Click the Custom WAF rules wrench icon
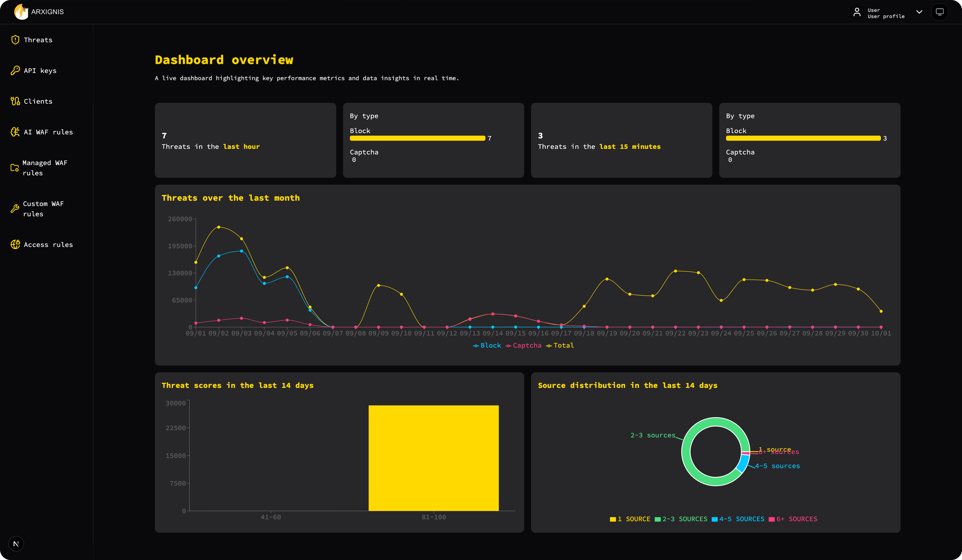Image resolution: width=962 pixels, height=560 pixels. coord(15,209)
